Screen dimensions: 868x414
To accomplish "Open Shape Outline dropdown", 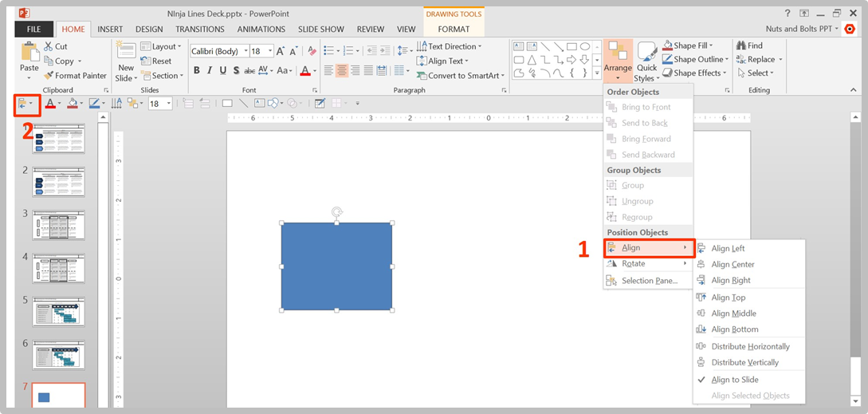I will (696, 59).
